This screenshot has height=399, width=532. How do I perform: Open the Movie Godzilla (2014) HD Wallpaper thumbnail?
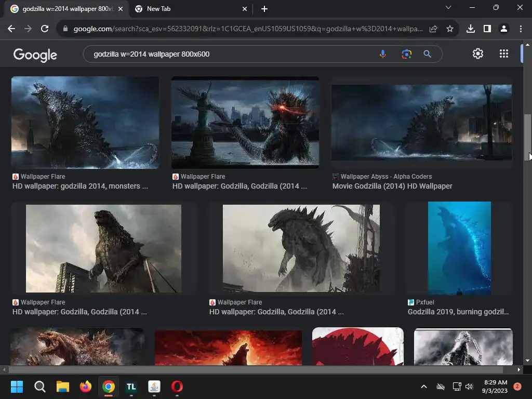[x=421, y=123]
